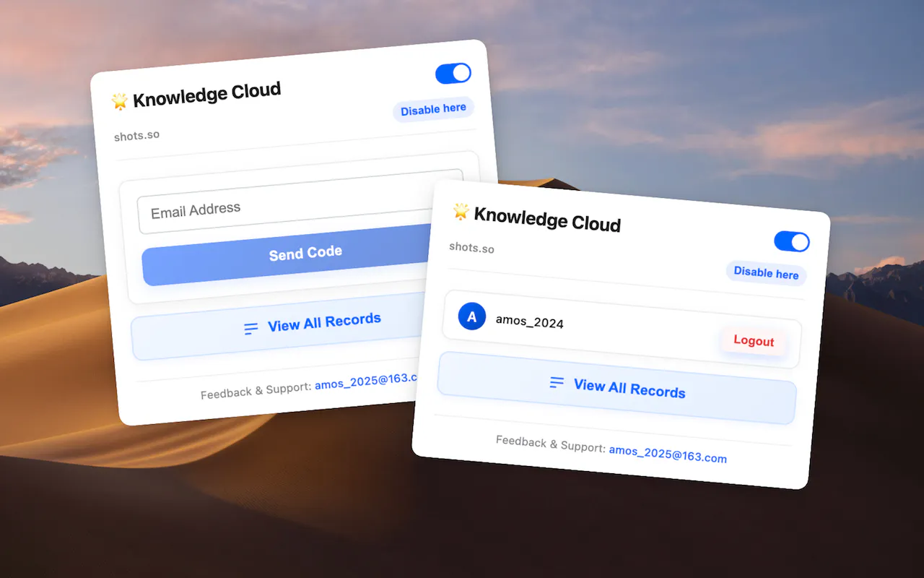Click the star logo in the login panel
Image resolution: width=924 pixels, height=578 pixels.
click(120, 101)
